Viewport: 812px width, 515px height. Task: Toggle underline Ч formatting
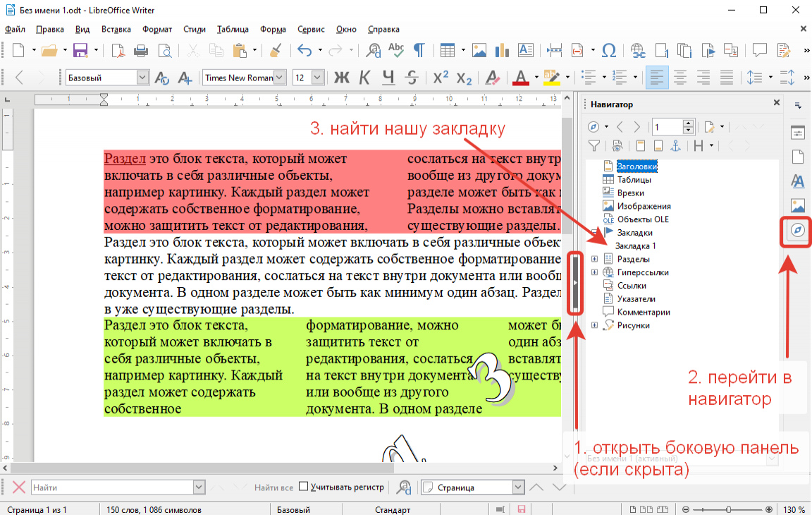tap(388, 78)
